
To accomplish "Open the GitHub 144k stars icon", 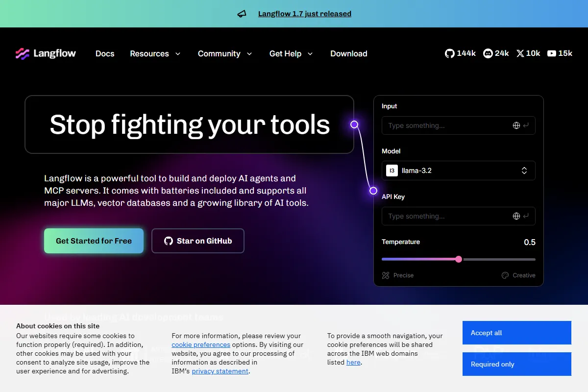I will coord(449,53).
